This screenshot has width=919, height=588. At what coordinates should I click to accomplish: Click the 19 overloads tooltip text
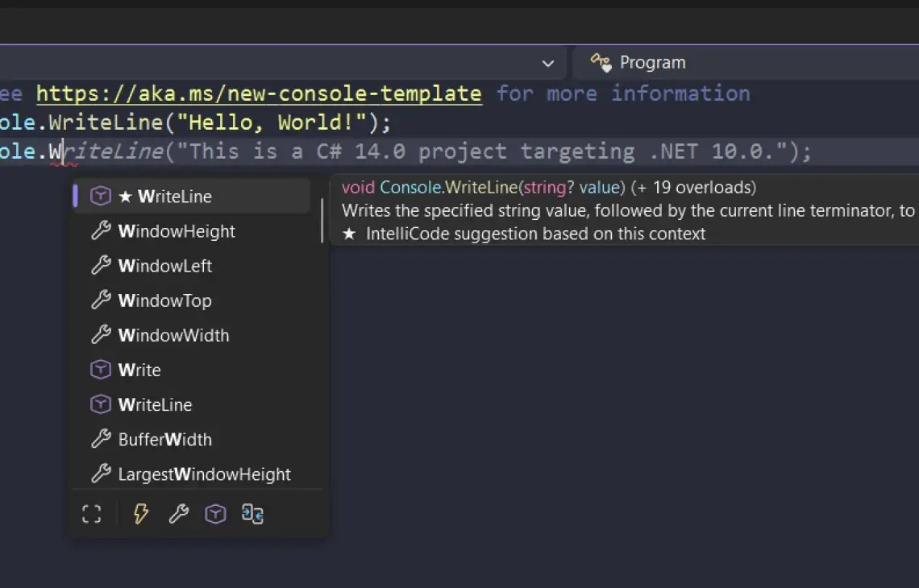pos(693,188)
